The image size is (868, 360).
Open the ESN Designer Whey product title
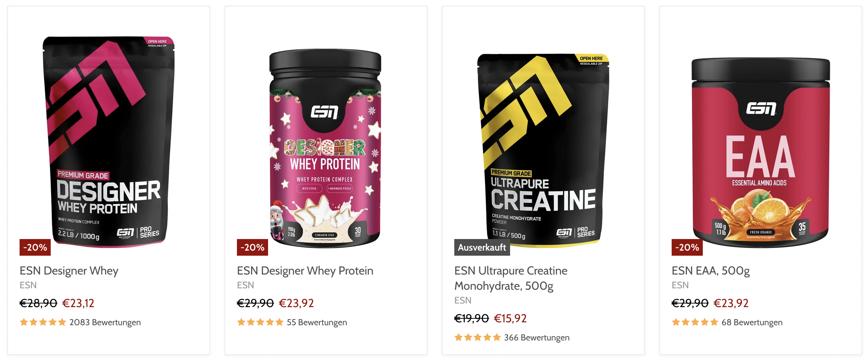(x=69, y=271)
